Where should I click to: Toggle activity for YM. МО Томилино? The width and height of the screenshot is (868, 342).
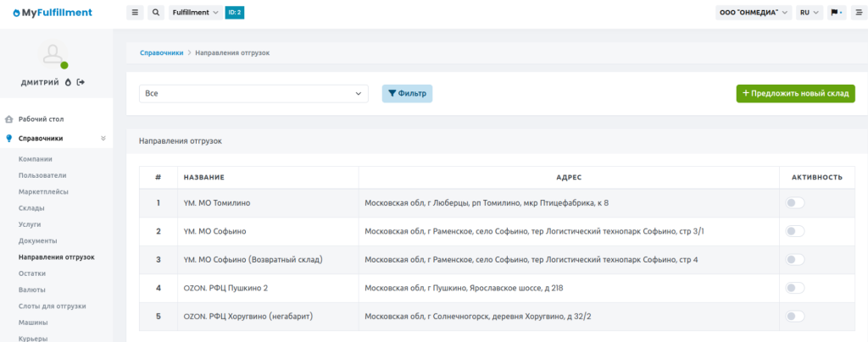[x=795, y=203]
